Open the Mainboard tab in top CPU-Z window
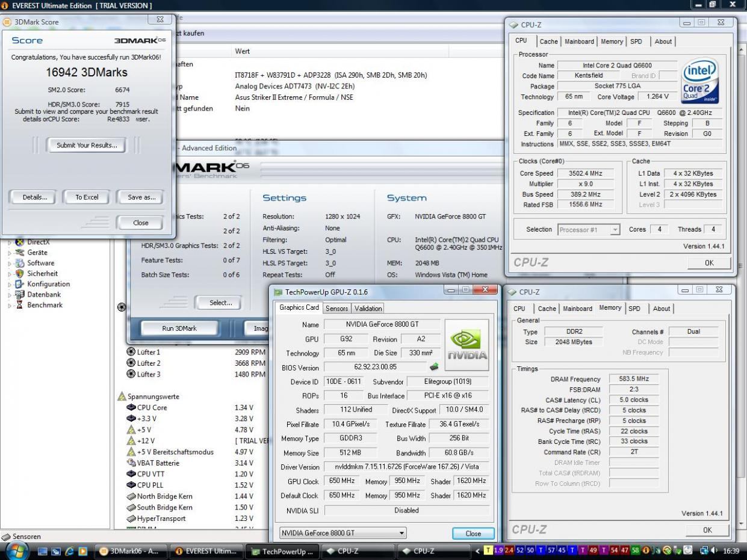This screenshot has height=560, width=747. (x=580, y=42)
